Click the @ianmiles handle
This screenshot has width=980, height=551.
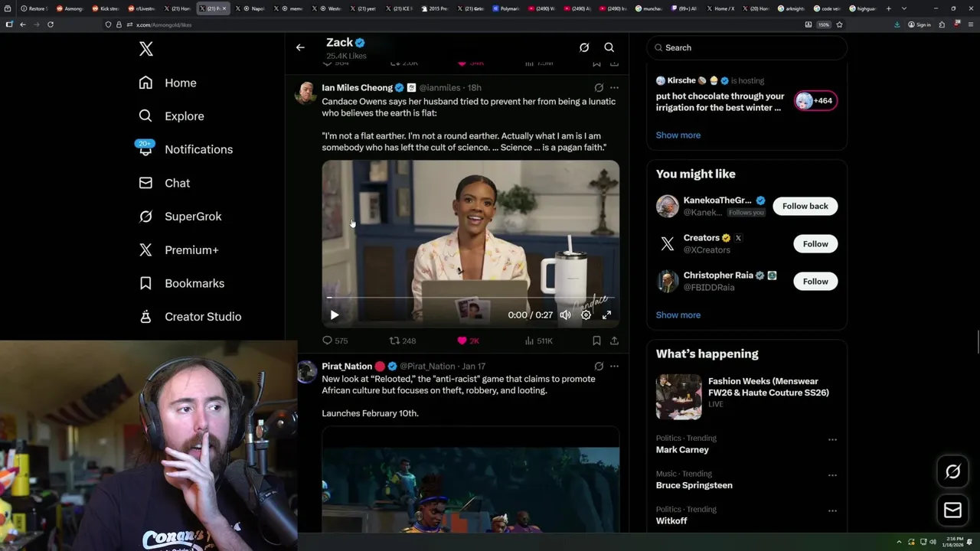[439, 88]
